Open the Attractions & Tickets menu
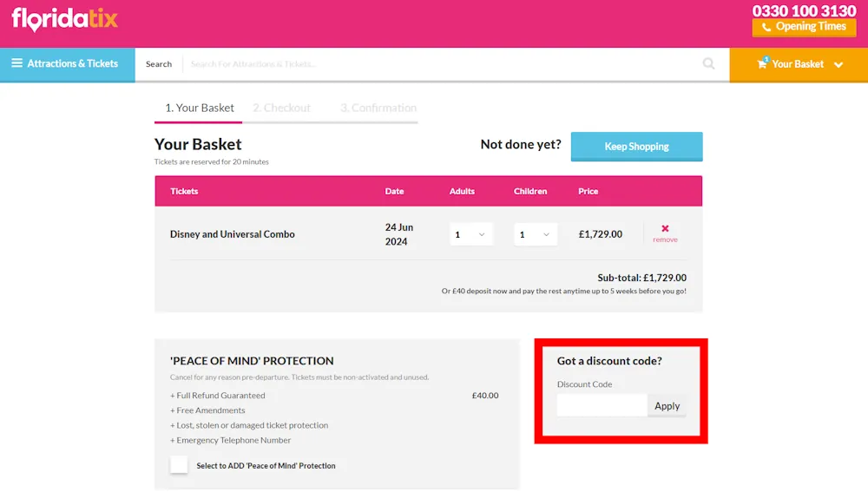Image resolution: width=868 pixels, height=492 pixels. coord(68,64)
